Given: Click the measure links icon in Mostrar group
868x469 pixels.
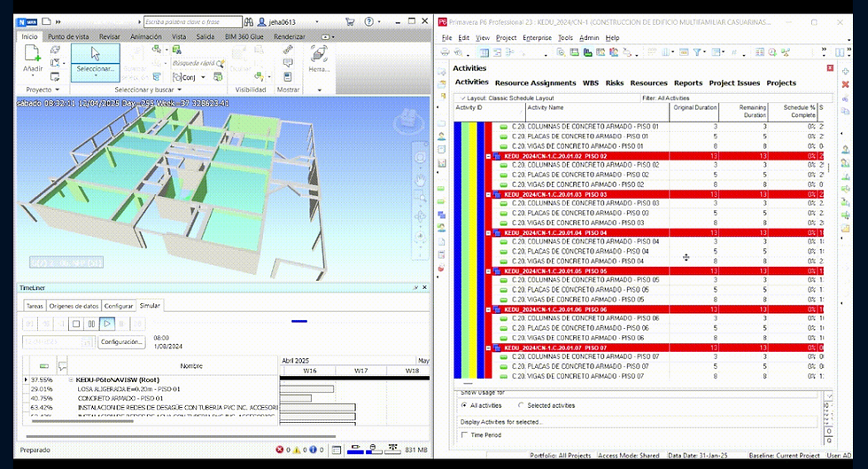Looking at the screenshot, I should [287, 50].
